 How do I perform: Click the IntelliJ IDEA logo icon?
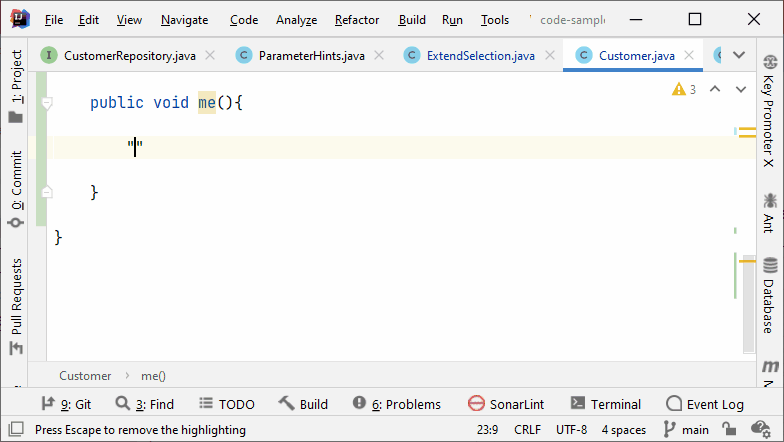(20, 19)
